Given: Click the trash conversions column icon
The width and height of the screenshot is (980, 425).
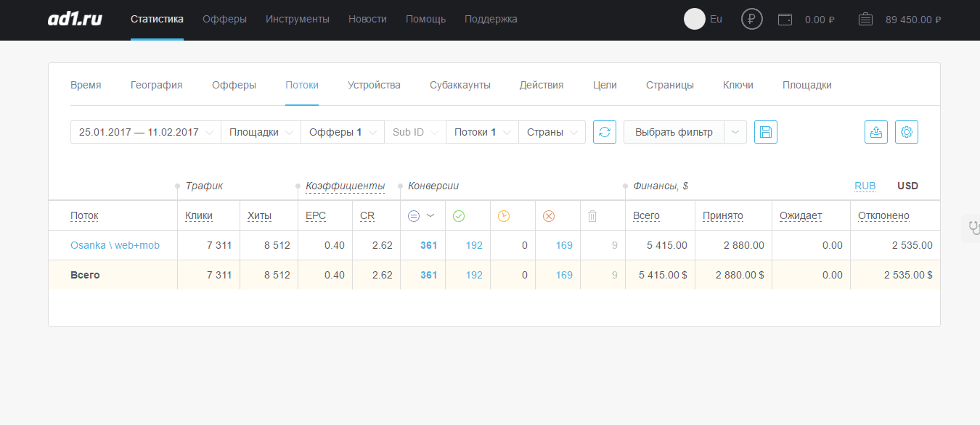Looking at the screenshot, I should coord(592,215).
